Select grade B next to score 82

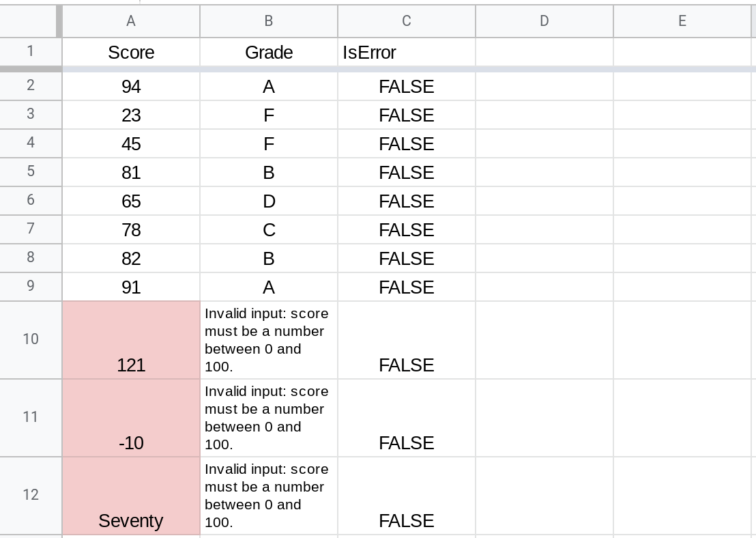pyautogui.click(x=269, y=258)
